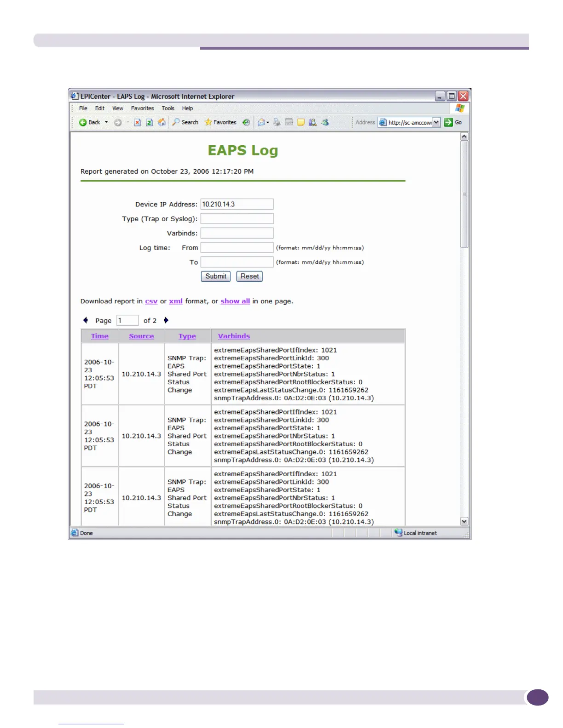
Task: Open the Search toolbar button
Action: tap(185, 122)
